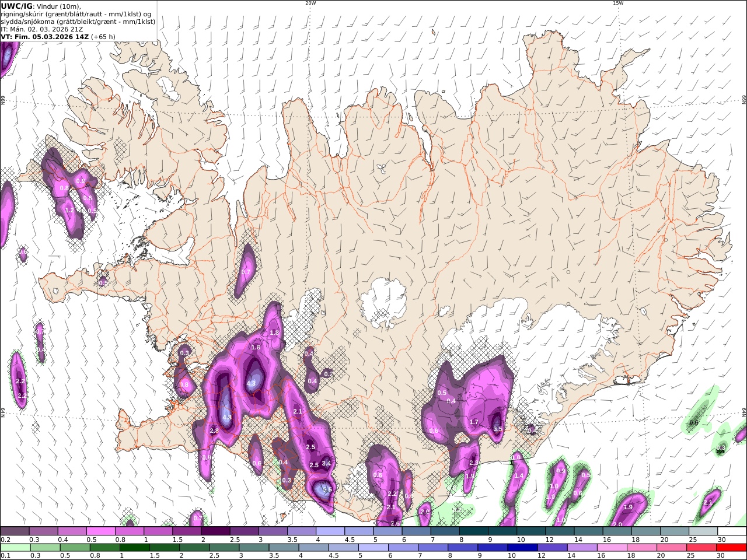Select the bottom-row lilac swatch at 14
Viewport: 747px width, 560px height.
pos(581,548)
